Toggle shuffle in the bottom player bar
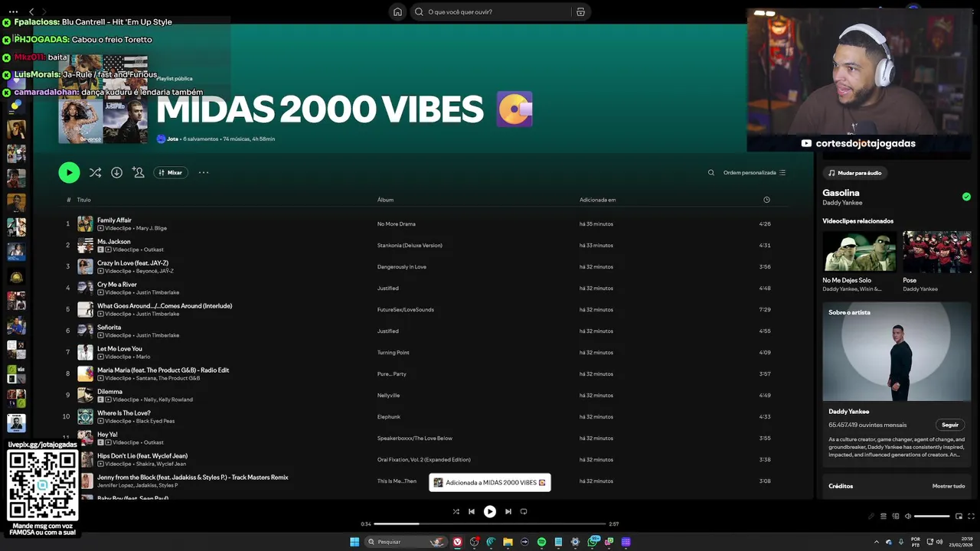Viewport: 980px width, 551px height. coord(456,511)
